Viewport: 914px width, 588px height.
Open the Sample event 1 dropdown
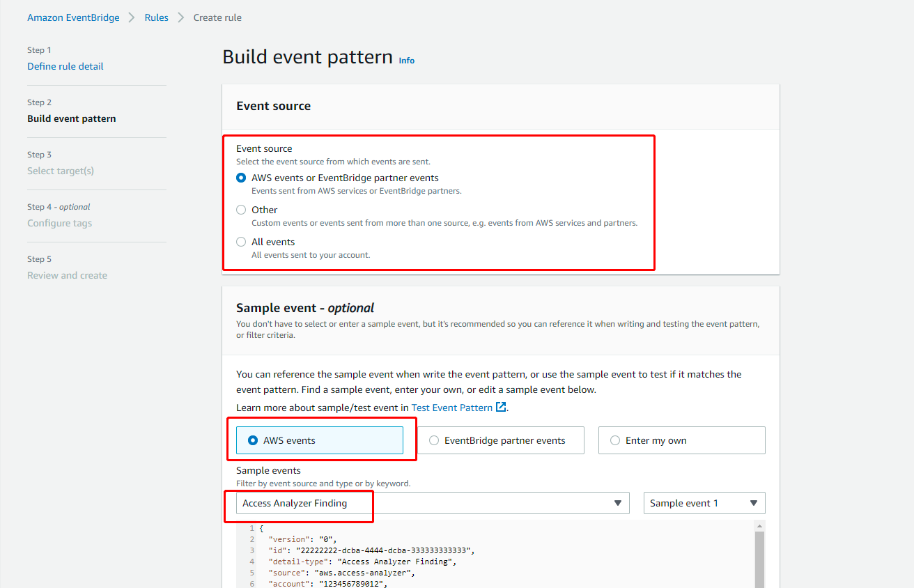click(x=704, y=503)
